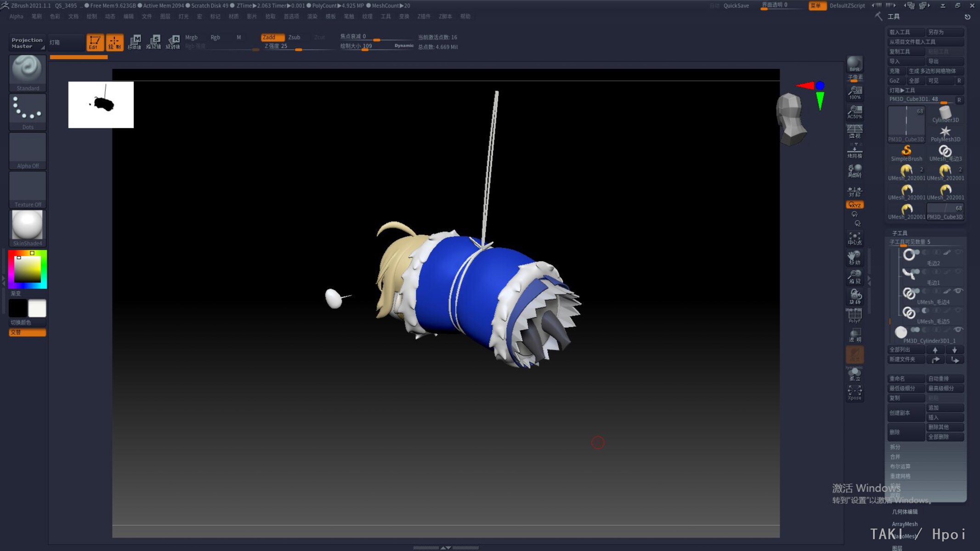Open the 文件 (File) menu
The image size is (980, 551).
coord(147,17)
